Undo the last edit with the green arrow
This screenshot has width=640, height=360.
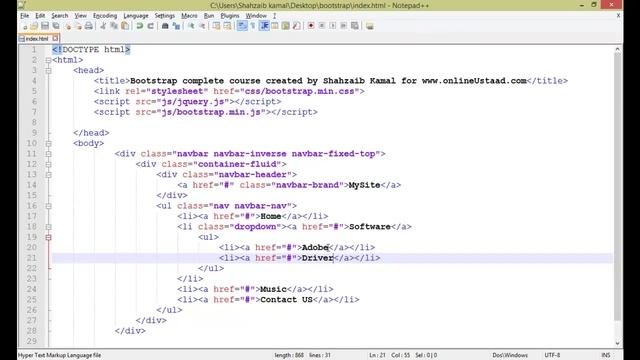click(140, 26)
